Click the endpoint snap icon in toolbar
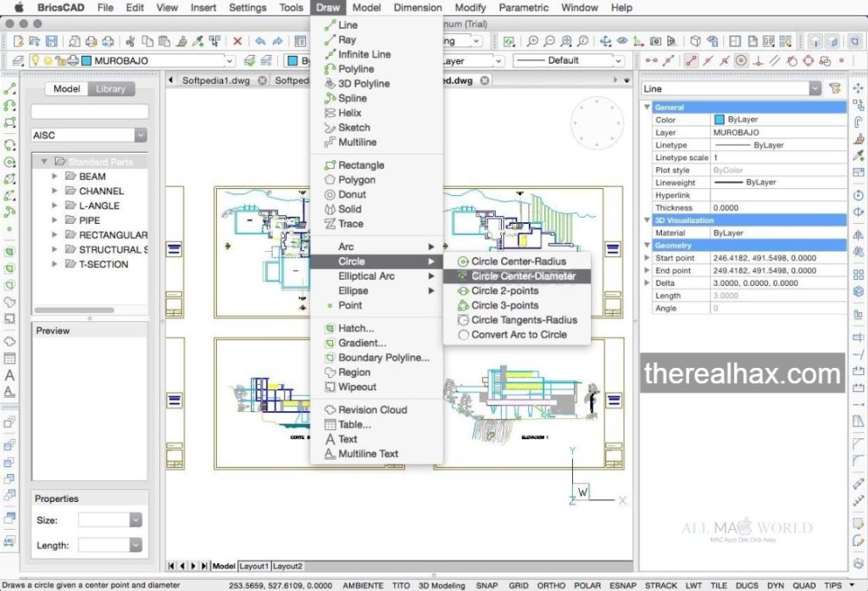The image size is (868, 591). pyautogui.click(x=691, y=60)
